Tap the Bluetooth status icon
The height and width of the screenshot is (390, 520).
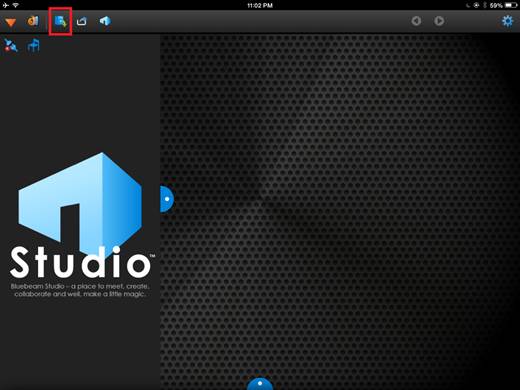[485, 5]
